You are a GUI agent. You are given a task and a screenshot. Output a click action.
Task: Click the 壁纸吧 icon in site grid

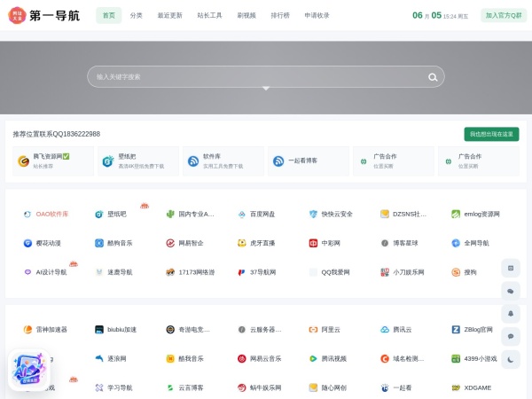click(x=98, y=214)
